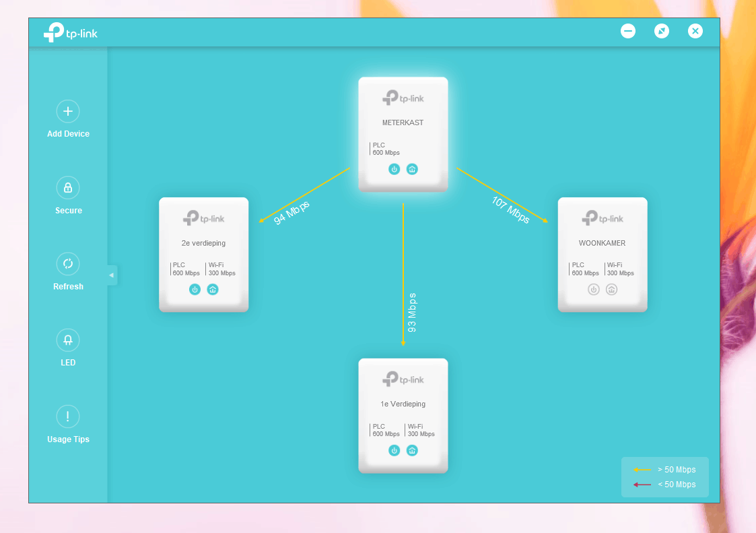Click the '> 50 Mbps' legend entry
The height and width of the screenshot is (533, 756).
(x=665, y=469)
